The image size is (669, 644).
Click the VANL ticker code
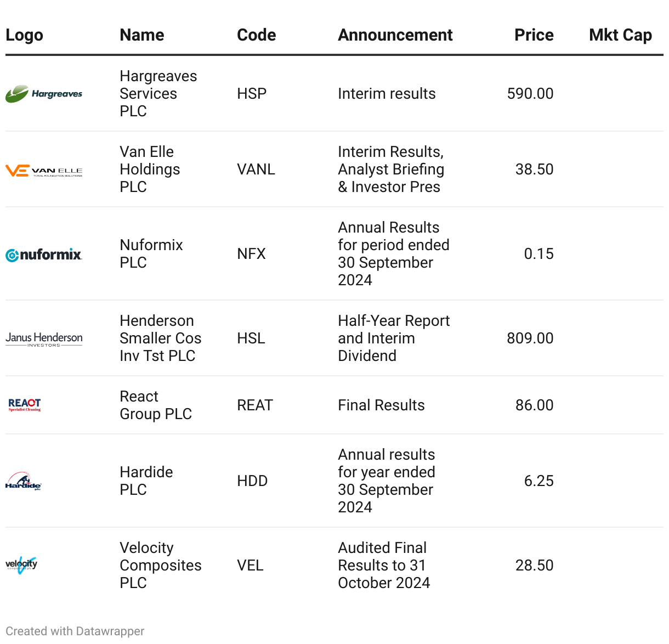(256, 170)
